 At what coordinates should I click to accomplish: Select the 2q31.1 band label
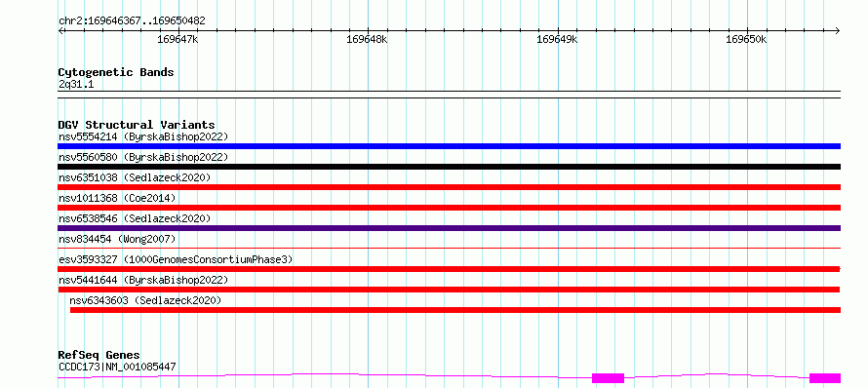coord(76,84)
